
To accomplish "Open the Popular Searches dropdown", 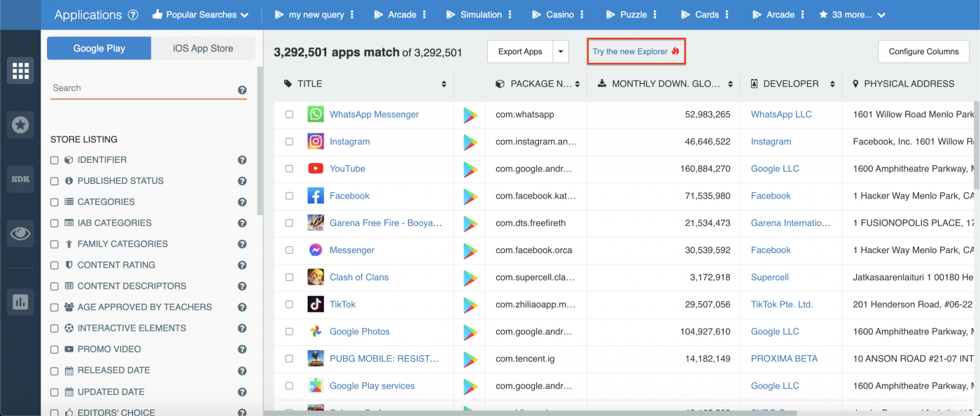I will 200,15.
